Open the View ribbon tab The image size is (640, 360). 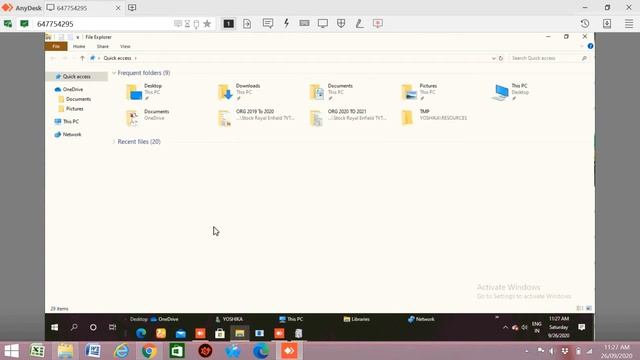[125, 47]
